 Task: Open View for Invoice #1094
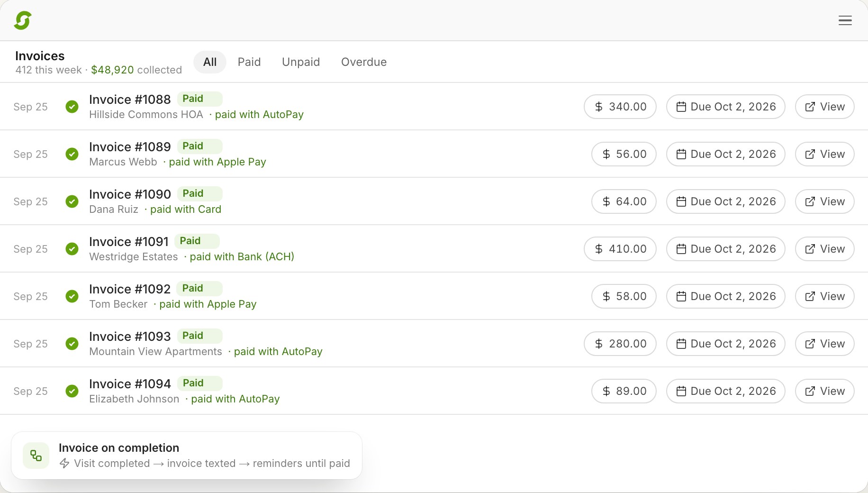[824, 391]
